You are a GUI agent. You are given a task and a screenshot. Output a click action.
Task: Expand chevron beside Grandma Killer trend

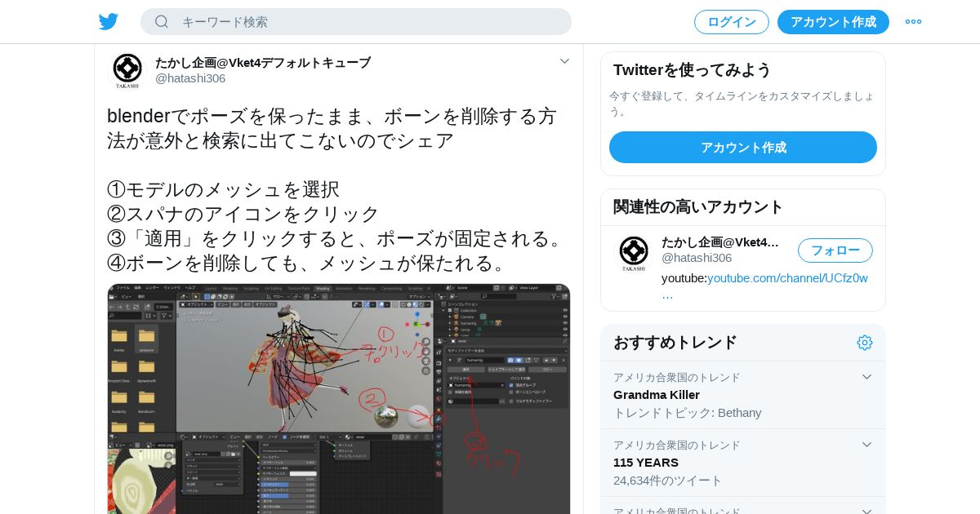(x=867, y=377)
